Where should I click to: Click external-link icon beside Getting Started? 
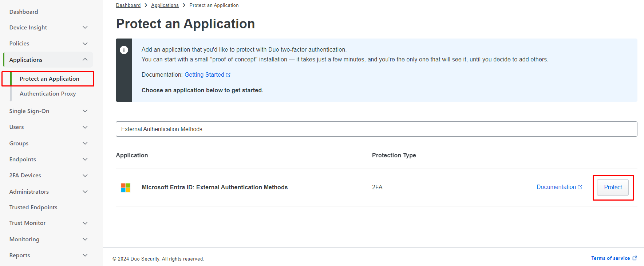point(228,75)
